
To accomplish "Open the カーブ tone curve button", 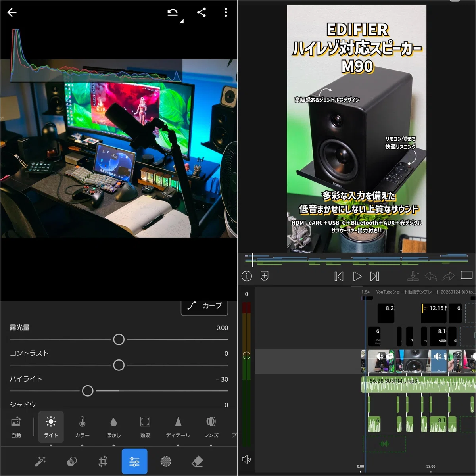I will point(205,306).
